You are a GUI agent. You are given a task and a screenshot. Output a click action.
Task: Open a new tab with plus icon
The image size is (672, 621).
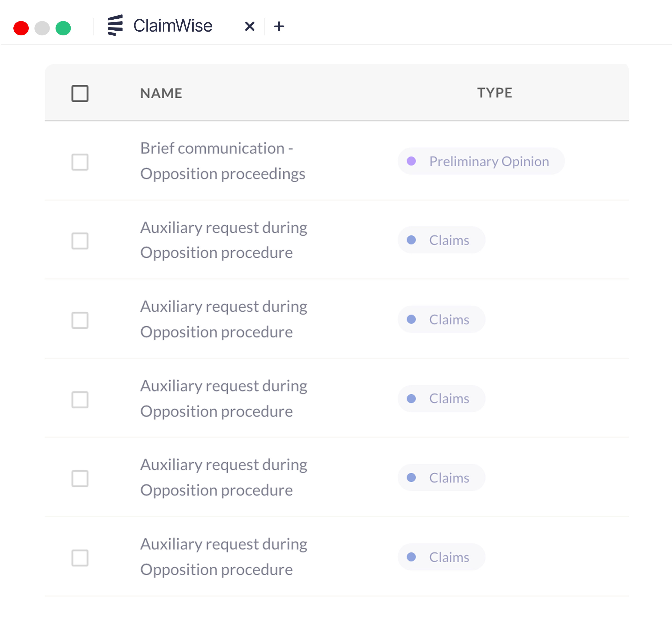point(279,26)
